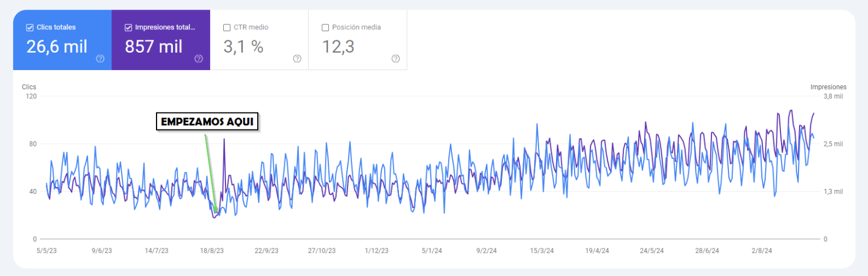Image resolution: width=868 pixels, height=276 pixels.
Task: Click the Clics axis title
Action: (29, 87)
